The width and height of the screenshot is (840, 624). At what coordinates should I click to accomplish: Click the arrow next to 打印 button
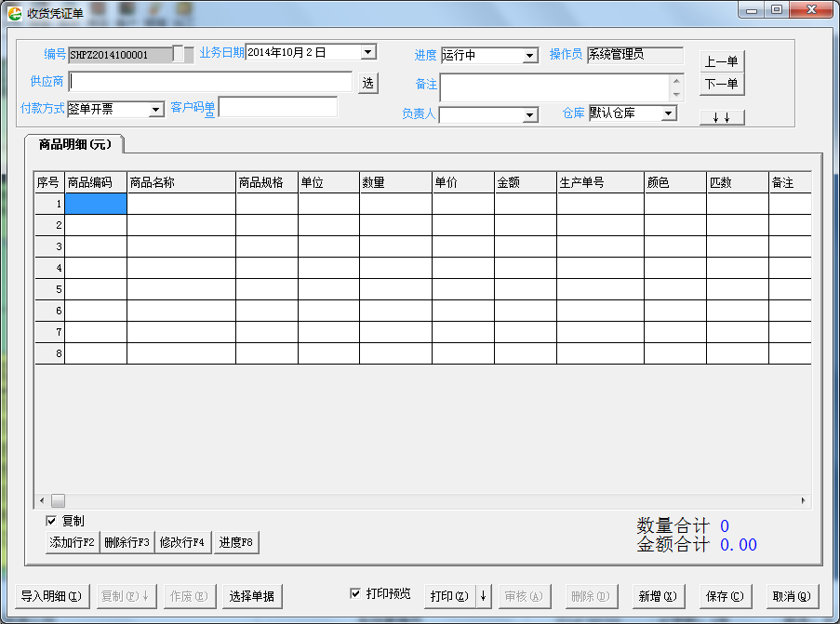point(483,596)
